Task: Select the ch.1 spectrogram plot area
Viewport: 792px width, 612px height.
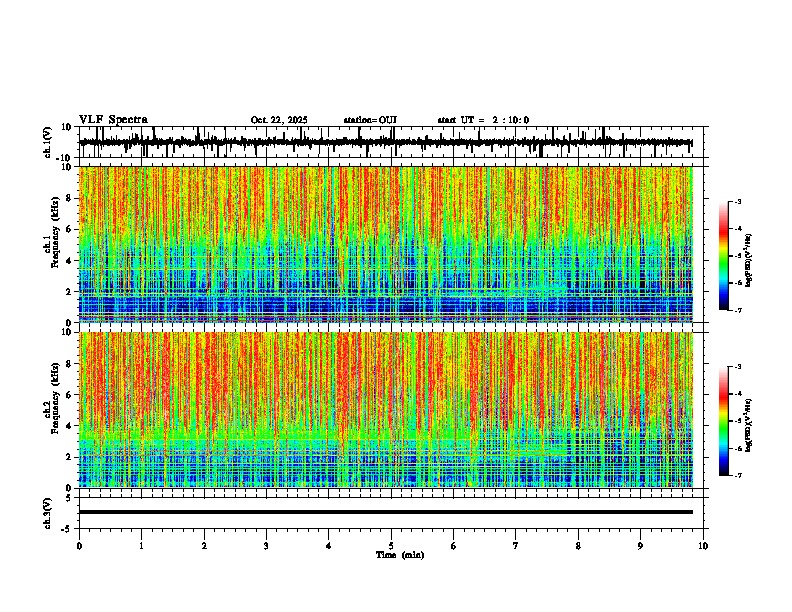Action: tap(385, 244)
